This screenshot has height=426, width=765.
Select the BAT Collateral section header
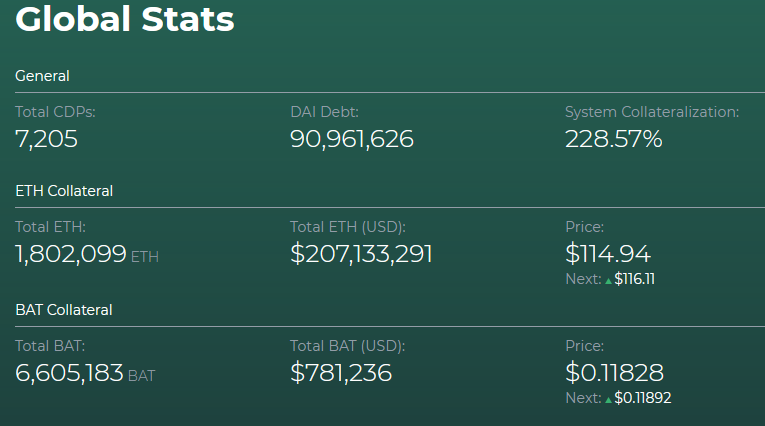click(64, 310)
